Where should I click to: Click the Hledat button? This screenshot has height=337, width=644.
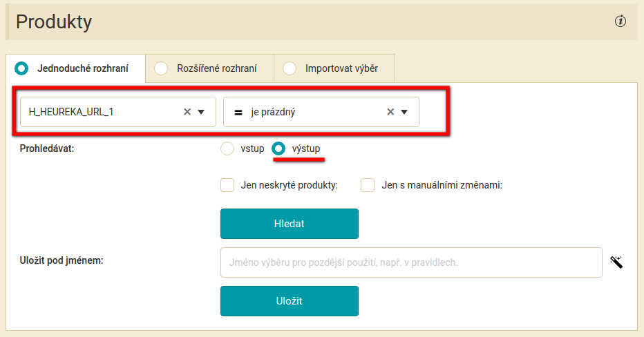(289, 224)
